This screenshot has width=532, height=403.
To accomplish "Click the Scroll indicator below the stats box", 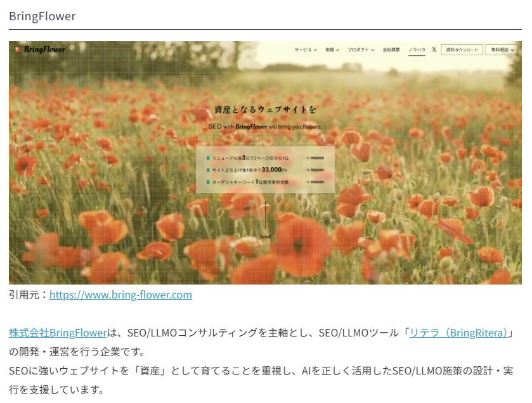I will [x=265, y=236].
